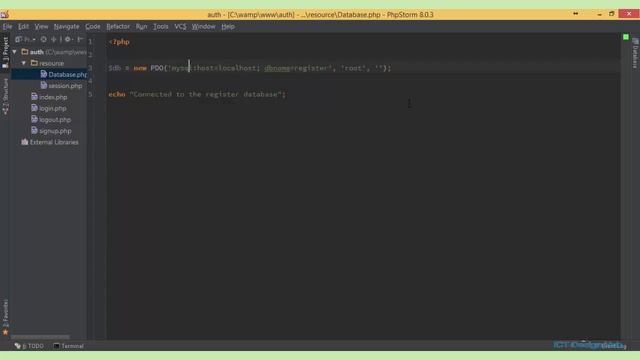
Task: Collapse the auth project root arrow
Action: [x=15, y=52]
